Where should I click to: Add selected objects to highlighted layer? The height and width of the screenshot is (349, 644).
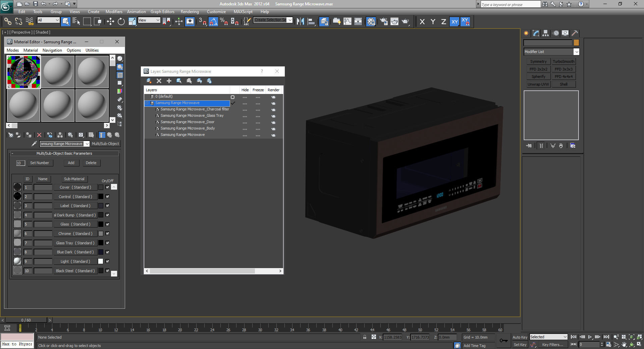pyautogui.click(x=169, y=81)
